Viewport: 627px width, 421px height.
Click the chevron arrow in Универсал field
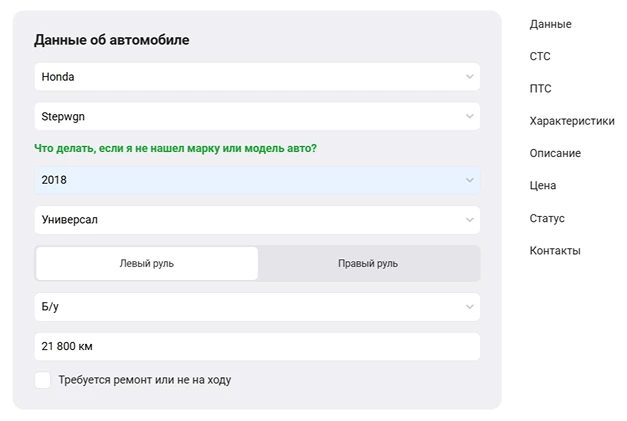click(470, 220)
